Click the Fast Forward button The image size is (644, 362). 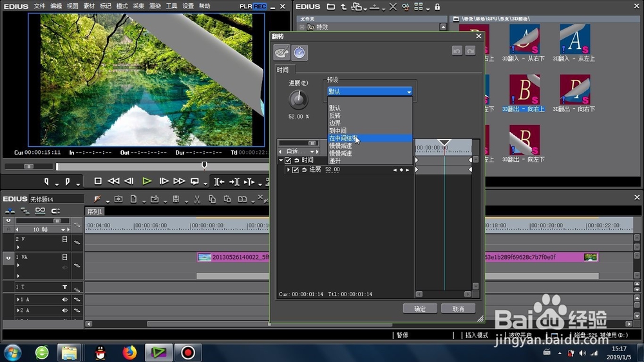pyautogui.click(x=179, y=181)
